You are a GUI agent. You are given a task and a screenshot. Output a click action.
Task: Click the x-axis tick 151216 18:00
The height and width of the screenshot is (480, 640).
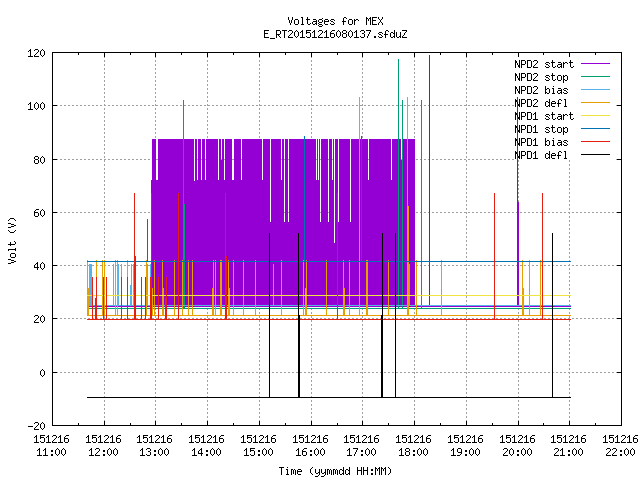413,446
